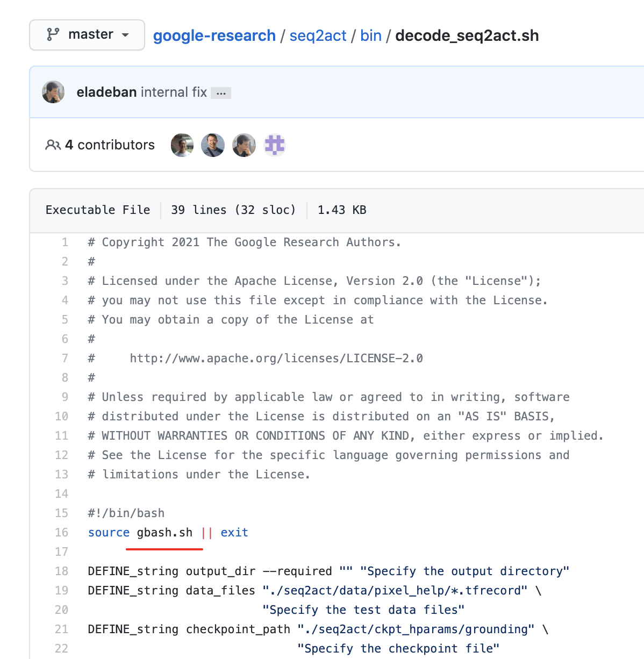This screenshot has height=659, width=644.
Task: Click the contributors people icon
Action: [52, 145]
